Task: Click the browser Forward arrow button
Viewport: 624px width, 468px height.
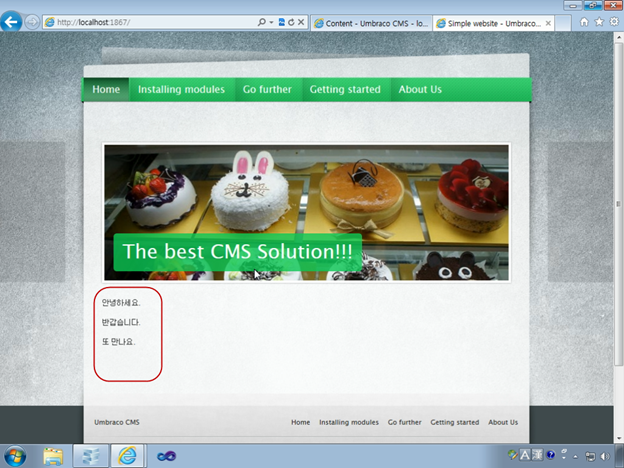Action: pos(32,22)
